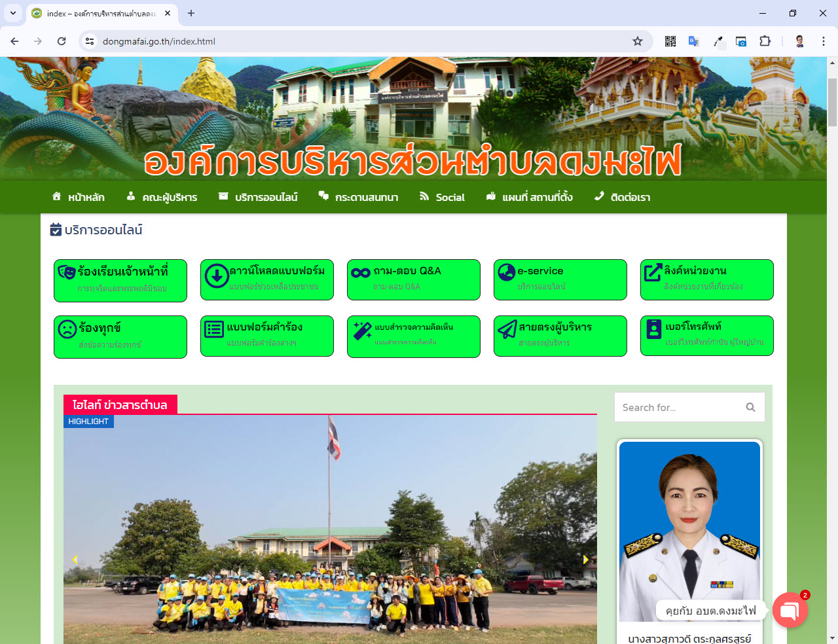This screenshot has width=838, height=644.
Task: Open the e-service button
Action: pyautogui.click(x=560, y=279)
